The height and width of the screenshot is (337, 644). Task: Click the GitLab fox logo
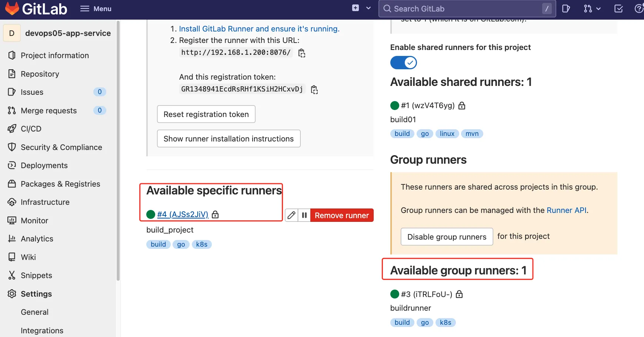tap(12, 9)
